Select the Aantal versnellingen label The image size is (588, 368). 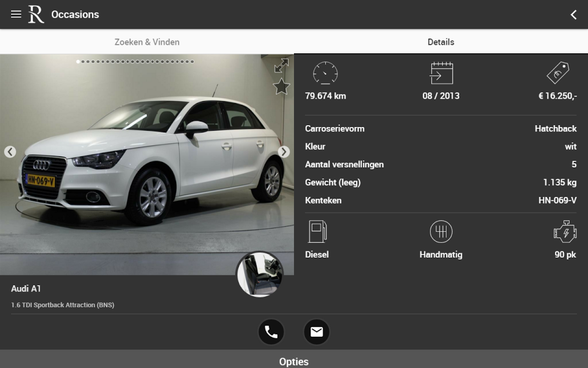[345, 165]
